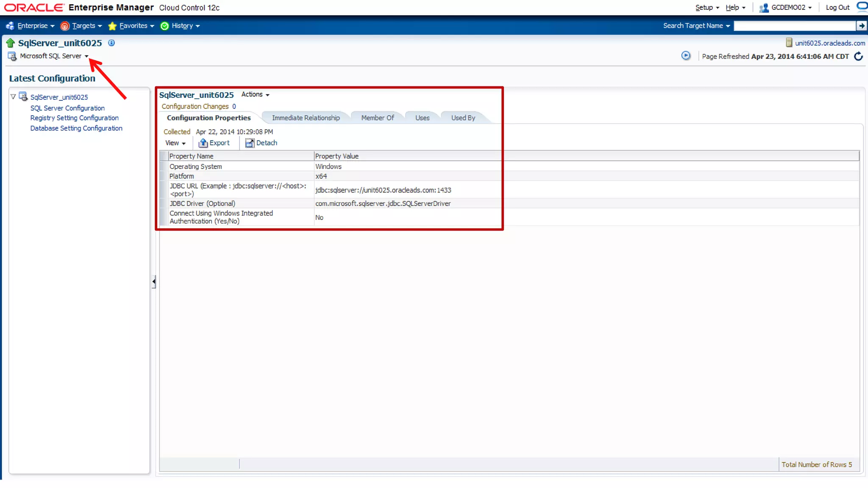This screenshot has height=488, width=868.
Task: Open the View dropdown menu
Action: pos(175,143)
